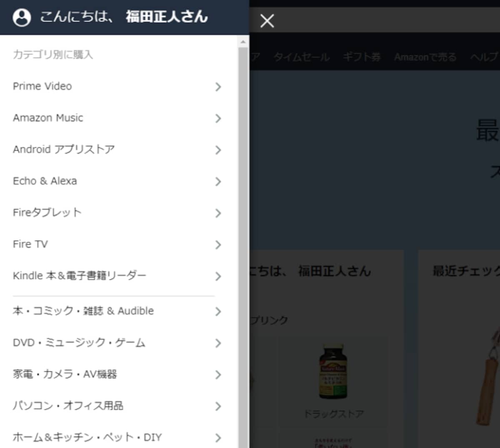Open ホーム&キッチン・ペット・DIY category
The height and width of the screenshot is (448, 500).
tap(119, 437)
